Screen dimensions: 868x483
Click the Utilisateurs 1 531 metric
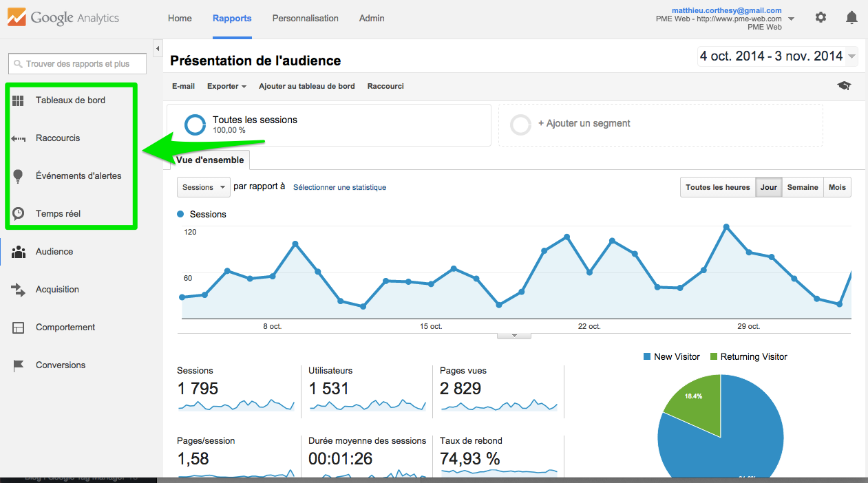click(329, 389)
